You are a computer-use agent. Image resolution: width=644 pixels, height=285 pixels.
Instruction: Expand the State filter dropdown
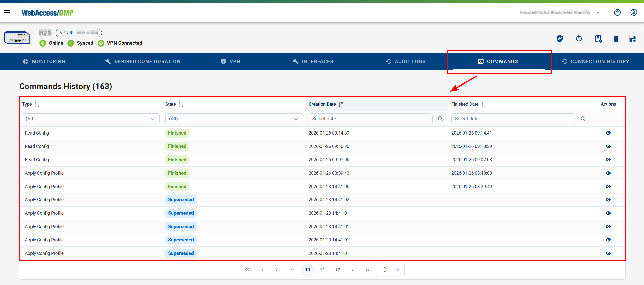point(234,119)
